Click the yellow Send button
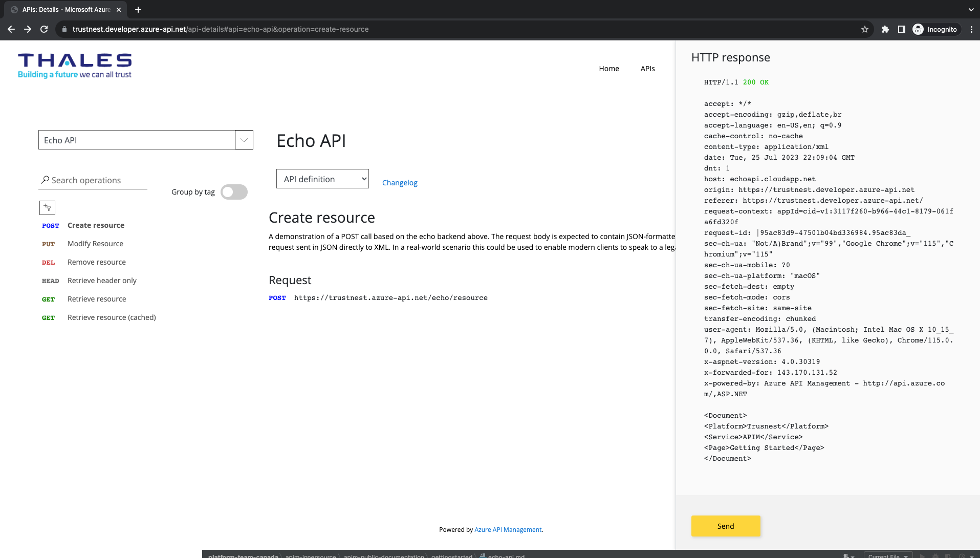This screenshot has width=980, height=558. pos(726,526)
